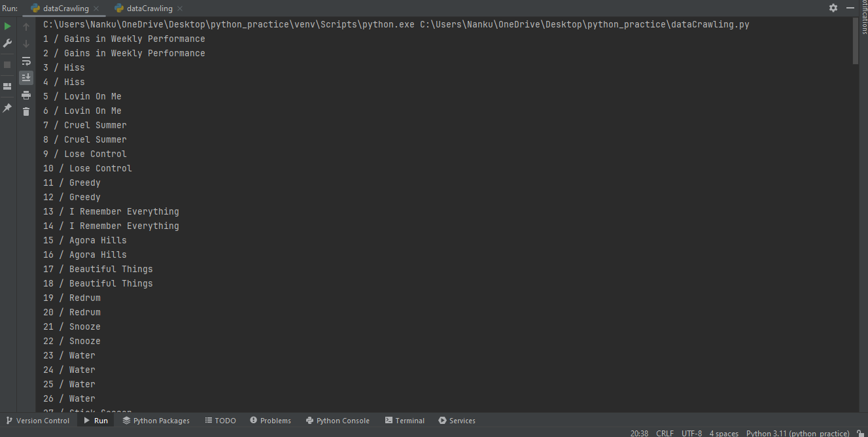Restore default layout with layout icon
This screenshot has width=868, height=437.
coord(7,86)
